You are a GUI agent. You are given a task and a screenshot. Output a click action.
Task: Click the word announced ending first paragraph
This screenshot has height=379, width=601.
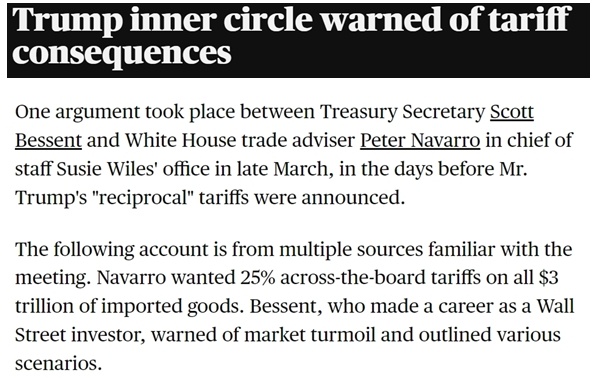coord(353,198)
